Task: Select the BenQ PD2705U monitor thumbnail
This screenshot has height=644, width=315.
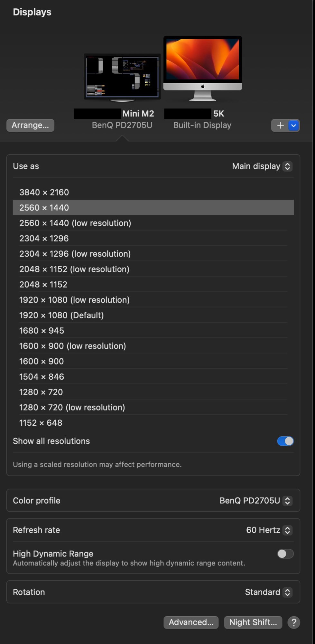Action: click(122, 77)
